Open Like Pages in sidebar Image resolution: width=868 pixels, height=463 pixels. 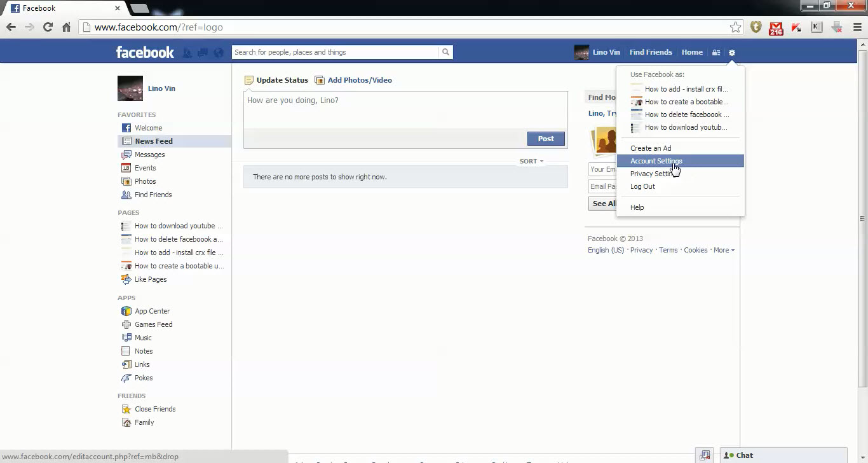(151, 279)
